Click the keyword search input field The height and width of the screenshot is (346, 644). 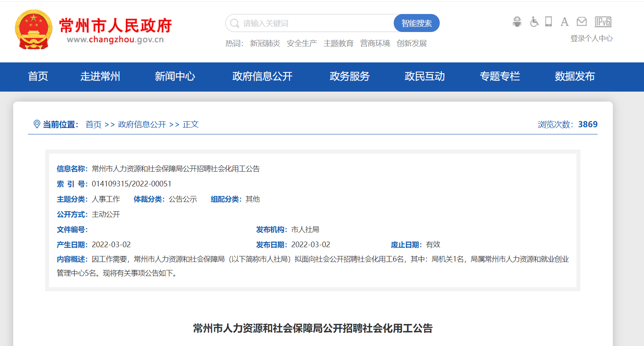[x=312, y=23]
